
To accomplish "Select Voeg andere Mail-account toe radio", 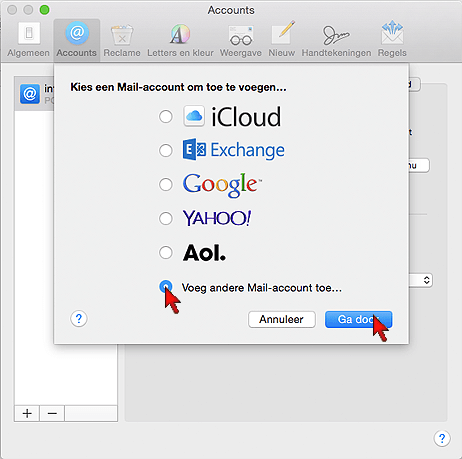I will pos(166,286).
